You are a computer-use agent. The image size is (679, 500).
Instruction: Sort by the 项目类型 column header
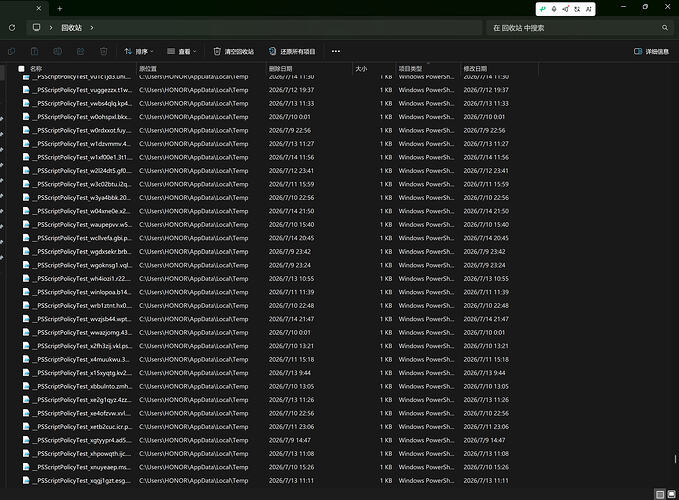pyautogui.click(x=410, y=68)
